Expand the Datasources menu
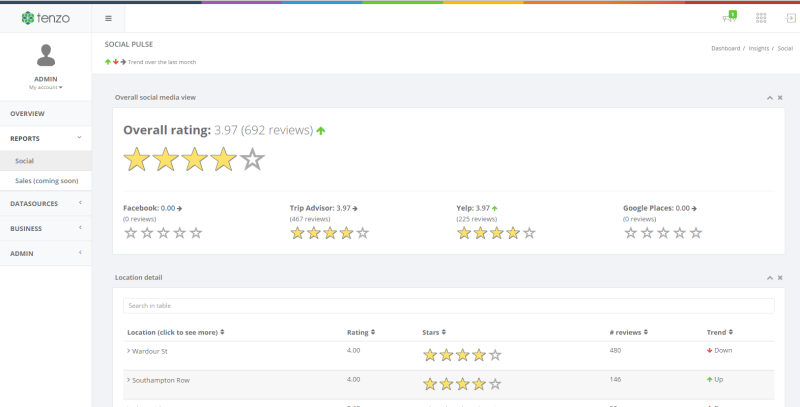Screen dimensions: 800x407 pos(46,204)
